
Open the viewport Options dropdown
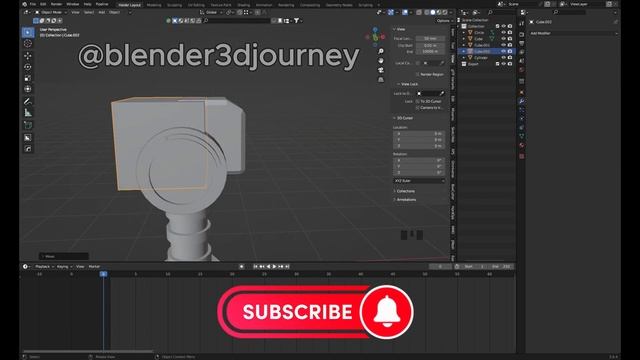click(444, 20)
